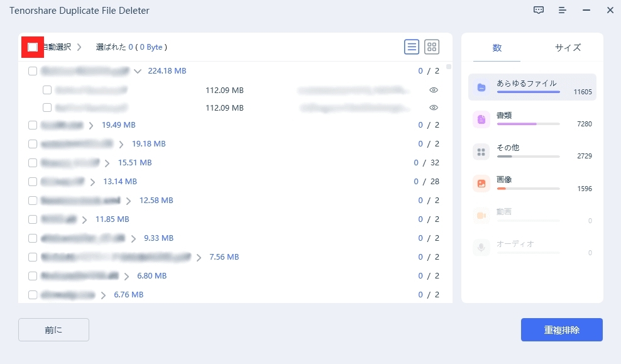The width and height of the screenshot is (621, 364).
Task: Check the 15.51 MB group checkbox
Action: pyautogui.click(x=33, y=163)
